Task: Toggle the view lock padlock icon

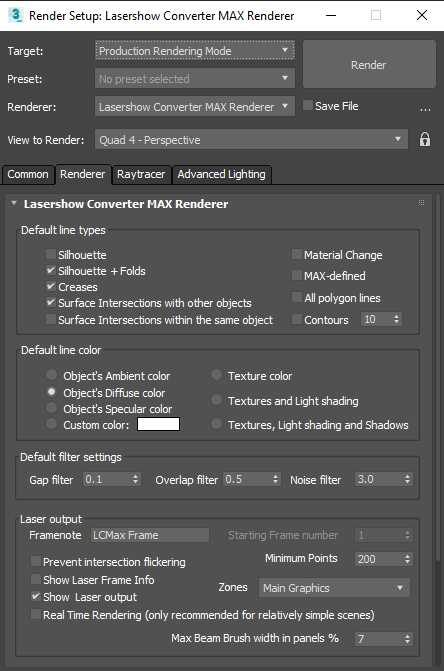Action: (x=425, y=140)
